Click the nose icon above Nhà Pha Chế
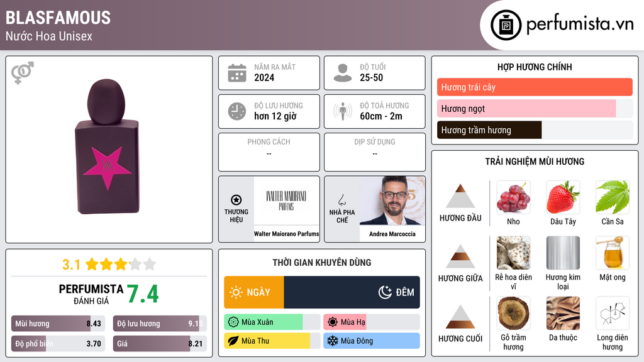Image resolution: width=644 pixels, height=362 pixels. [341, 200]
